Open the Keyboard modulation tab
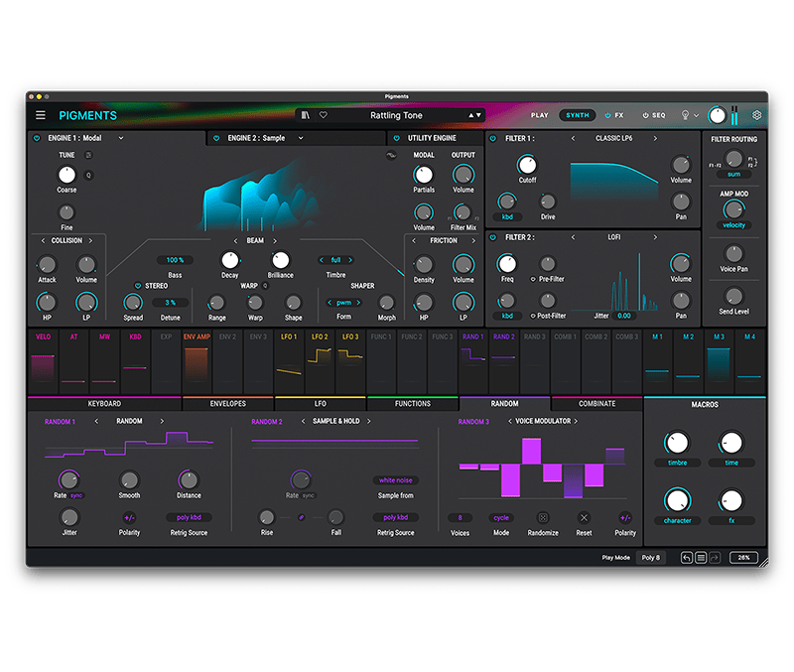Viewport: 794px width, 672px height. (104, 404)
